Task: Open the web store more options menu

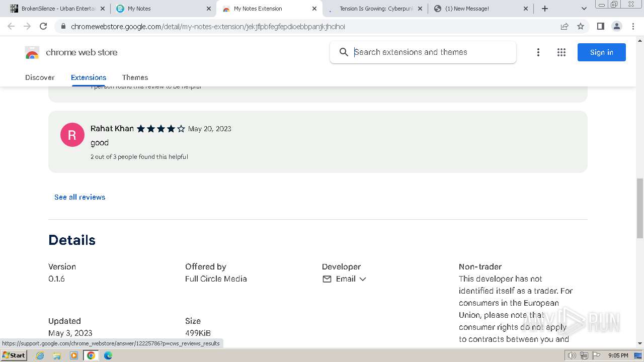Action: point(538,52)
